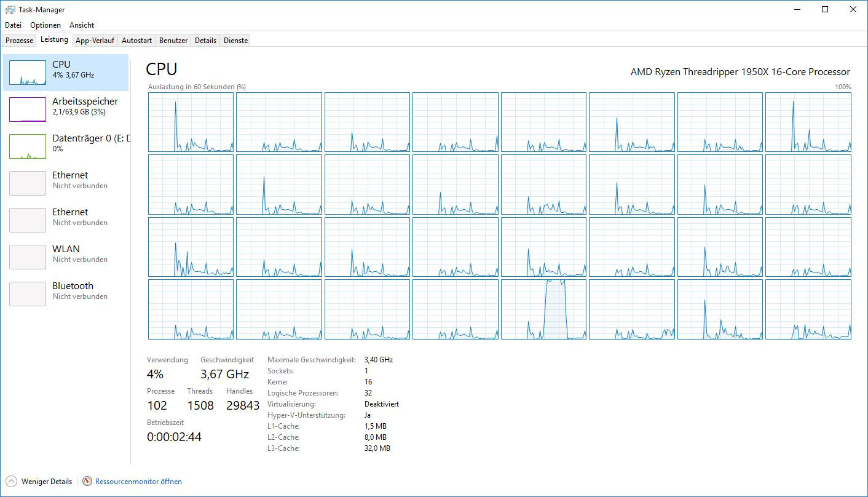Click the Maximale Geschwindigkeit value 3,40 GHz
This screenshot has width=868, height=497.
(379, 360)
